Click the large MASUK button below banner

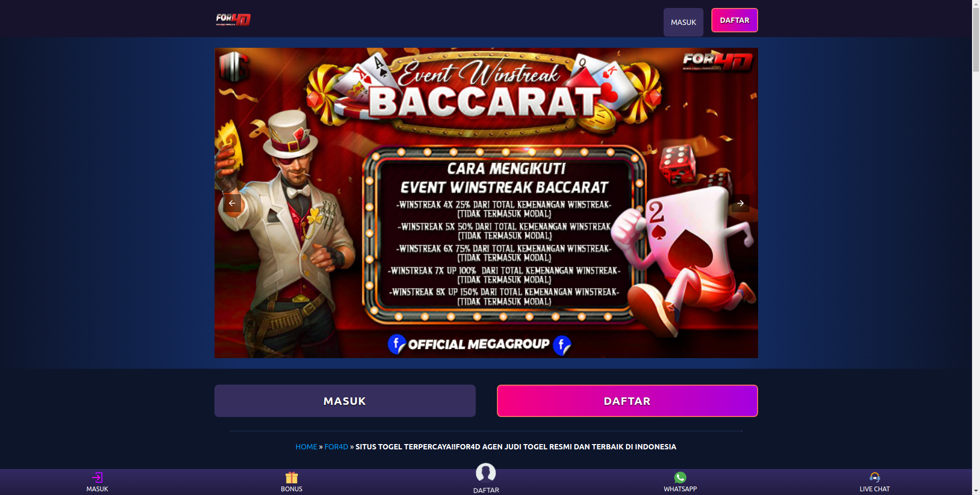click(x=345, y=401)
